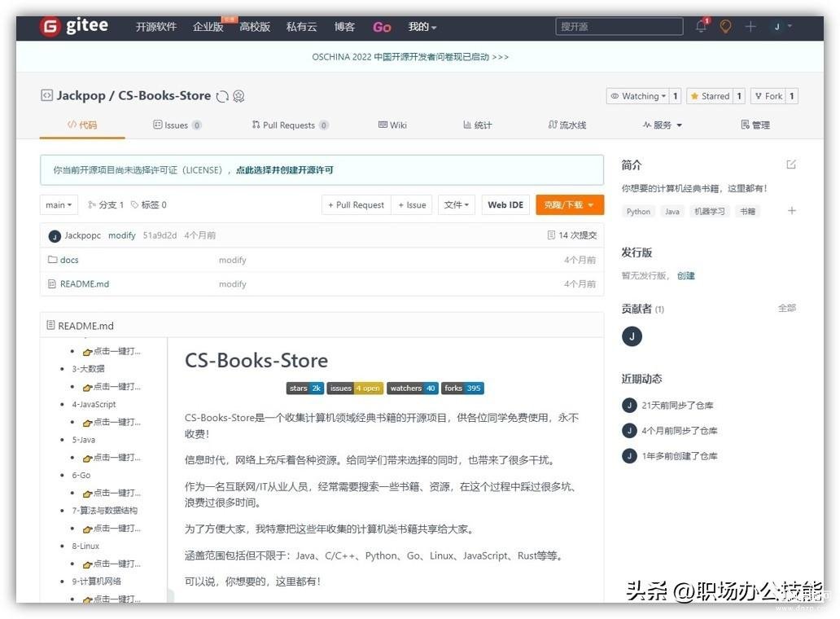This screenshot has width=840, height=619.
Task: Open the Web IDE button
Action: click(505, 204)
